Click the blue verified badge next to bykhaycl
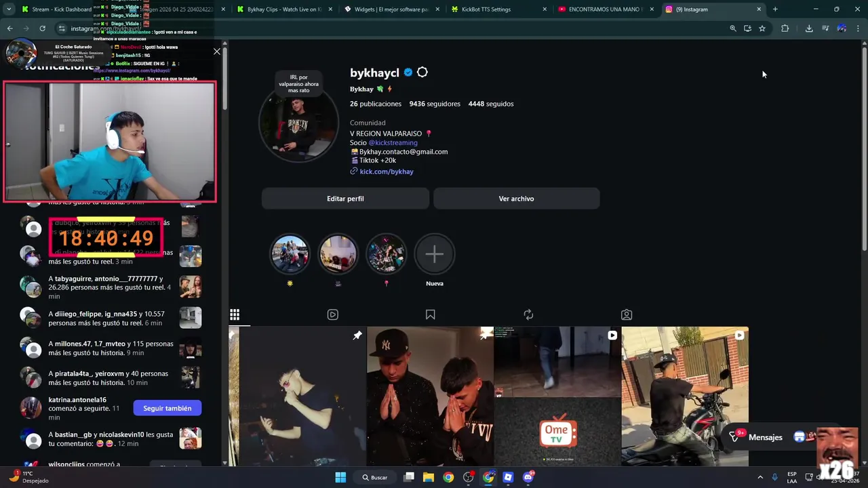 [408, 73]
